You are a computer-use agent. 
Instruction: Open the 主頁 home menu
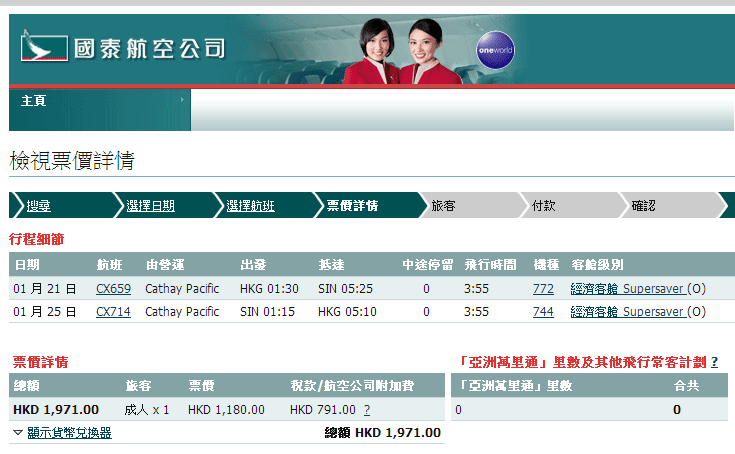33,101
